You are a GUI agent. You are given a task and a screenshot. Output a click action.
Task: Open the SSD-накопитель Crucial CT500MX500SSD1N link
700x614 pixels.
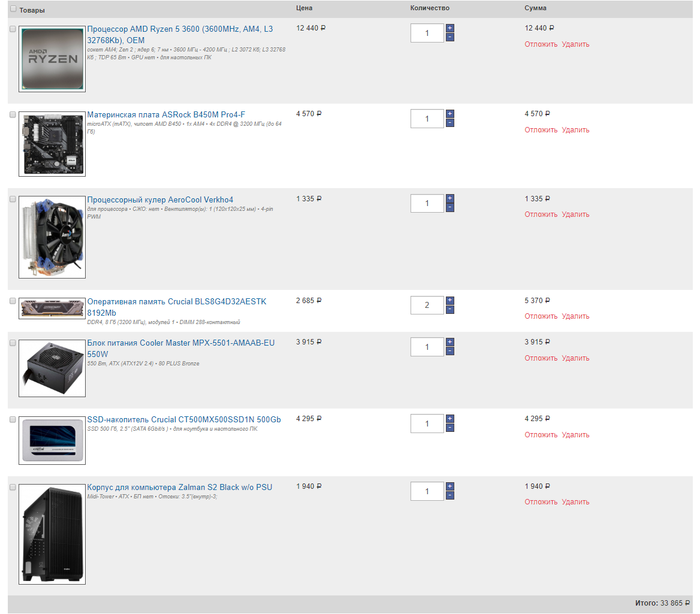tap(184, 419)
